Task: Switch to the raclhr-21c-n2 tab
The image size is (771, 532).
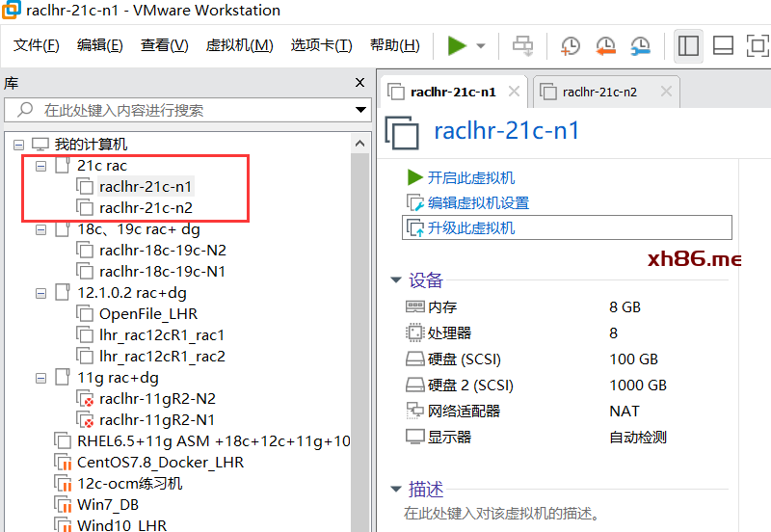Action: click(x=599, y=93)
